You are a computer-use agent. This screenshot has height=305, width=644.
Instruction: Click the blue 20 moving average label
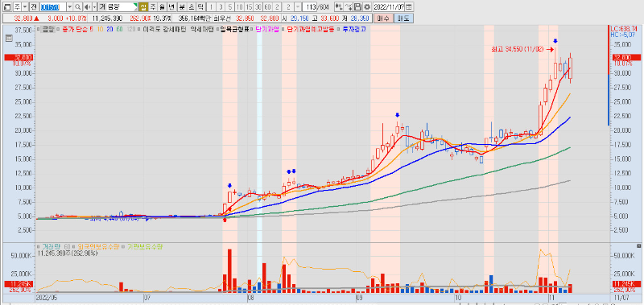pyautogui.click(x=110, y=30)
